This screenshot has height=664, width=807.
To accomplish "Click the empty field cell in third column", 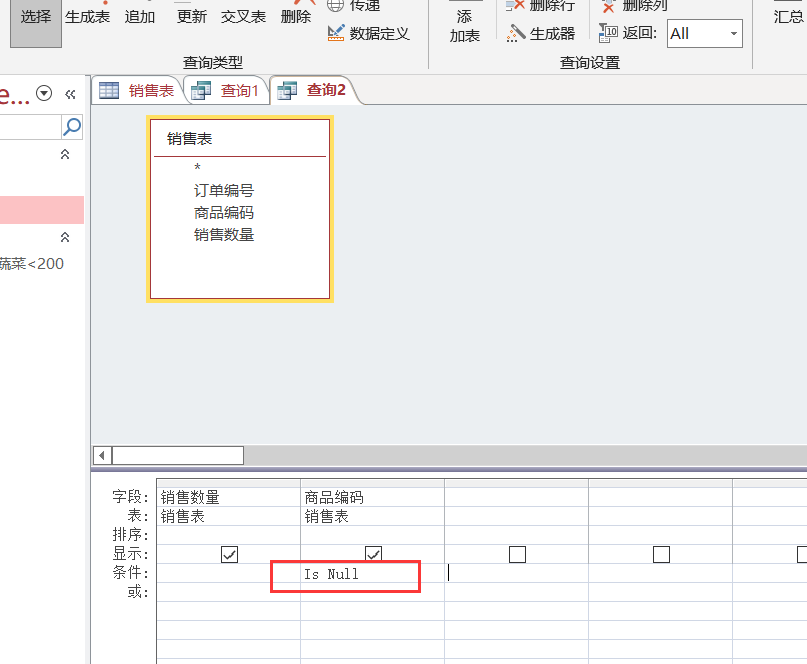I will [x=517, y=497].
